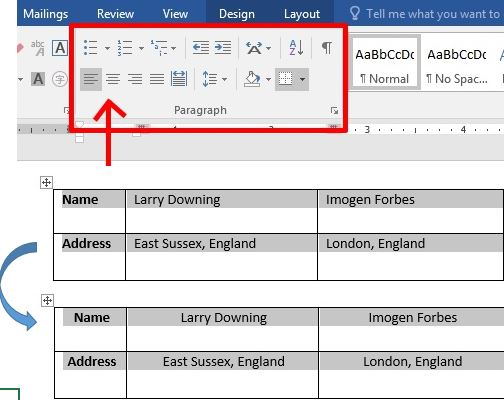The width and height of the screenshot is (504, 400).
Task: Click left-aligned Name header cell
Action: (89, 211)
